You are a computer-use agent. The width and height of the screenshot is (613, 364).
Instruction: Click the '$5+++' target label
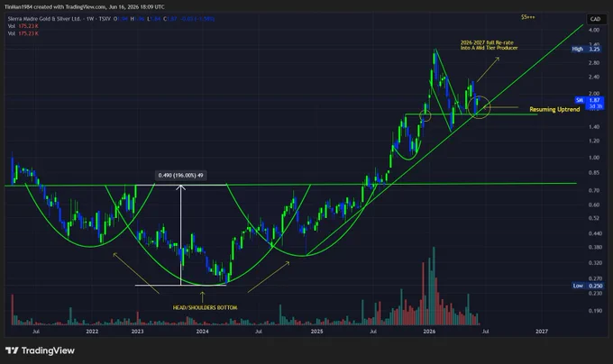tap(527, 17)
